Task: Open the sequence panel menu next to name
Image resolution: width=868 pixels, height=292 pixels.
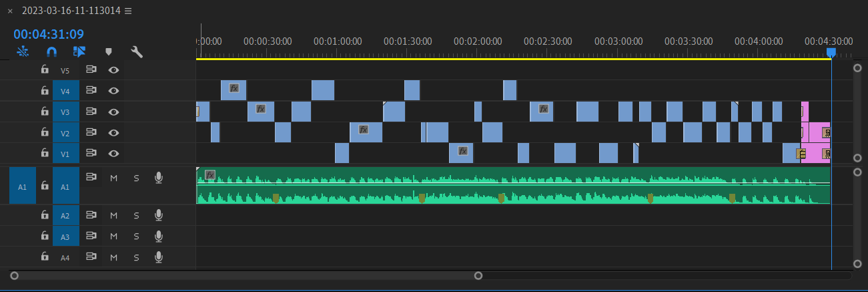Action: click(x=128, y=11)
